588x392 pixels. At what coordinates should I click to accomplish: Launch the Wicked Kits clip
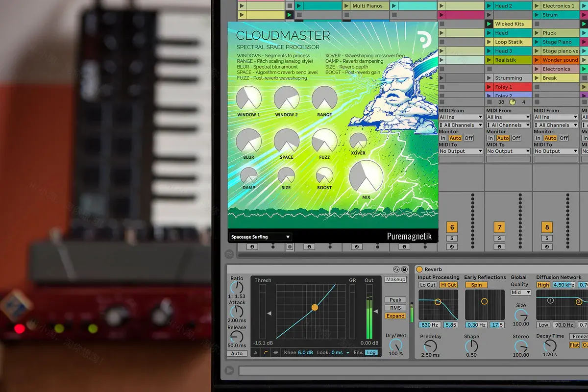pyautogui.click(x=489, y=24)
